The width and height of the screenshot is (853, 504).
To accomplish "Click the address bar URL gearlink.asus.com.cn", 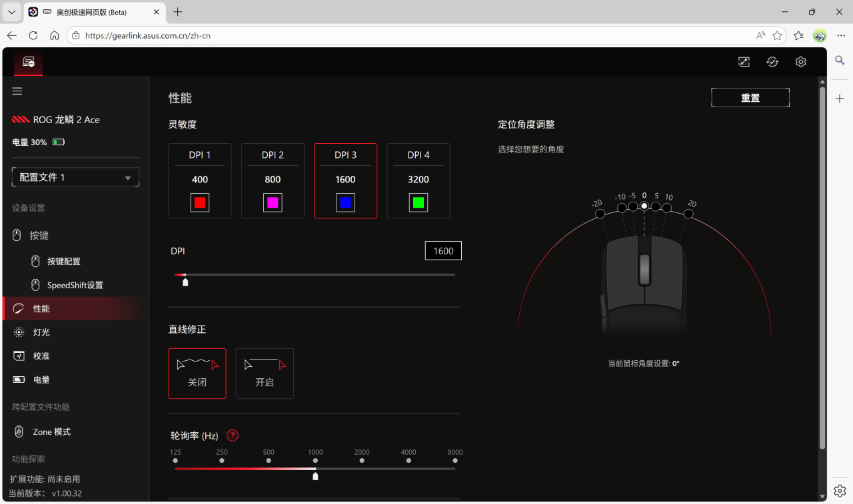I will coord(148,36).
